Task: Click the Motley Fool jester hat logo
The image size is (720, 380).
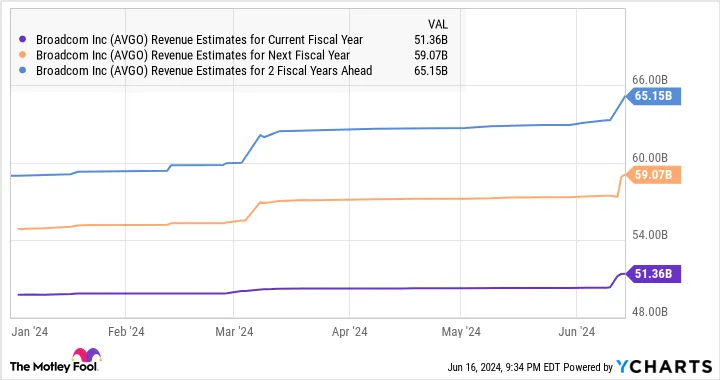Action: (86, 356)
